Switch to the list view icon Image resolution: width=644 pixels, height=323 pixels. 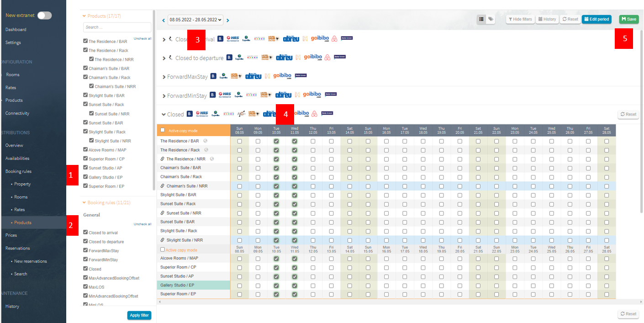(x=481, y=19)
